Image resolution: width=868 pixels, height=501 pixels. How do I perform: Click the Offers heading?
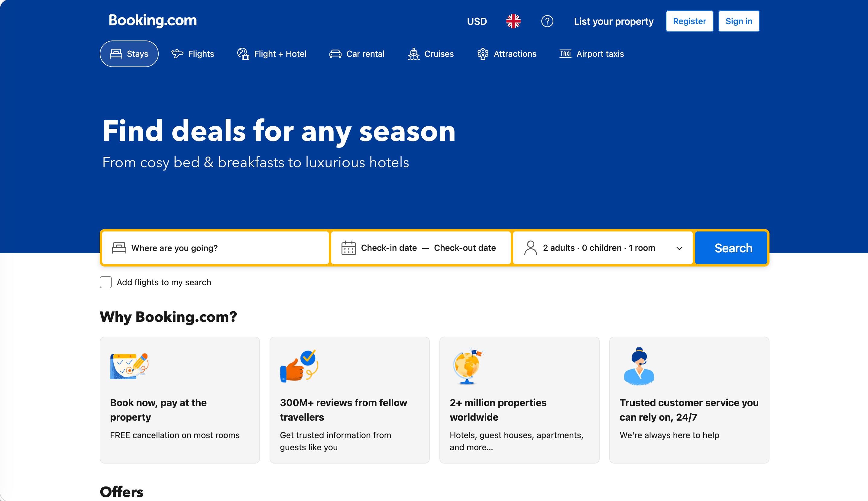click(121, 492)
